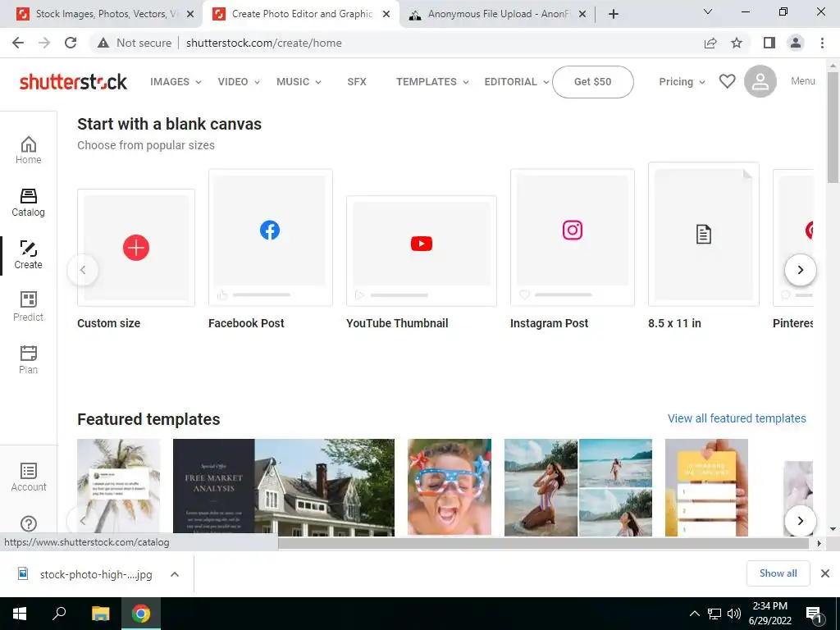Click the taskbar clock showing 2:34 PM
840x630 pixels.
click(769, 614)
